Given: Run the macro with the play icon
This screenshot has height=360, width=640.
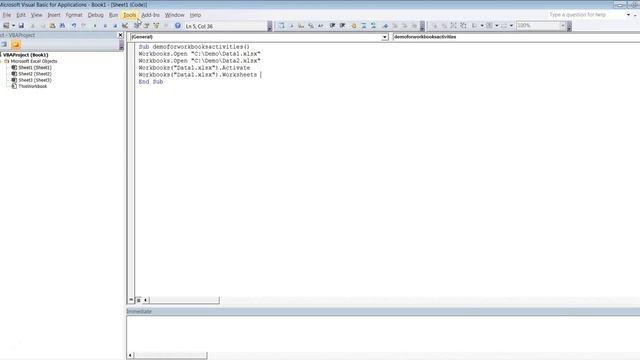Looking at the screenshot, I should (x=95, y=26).
